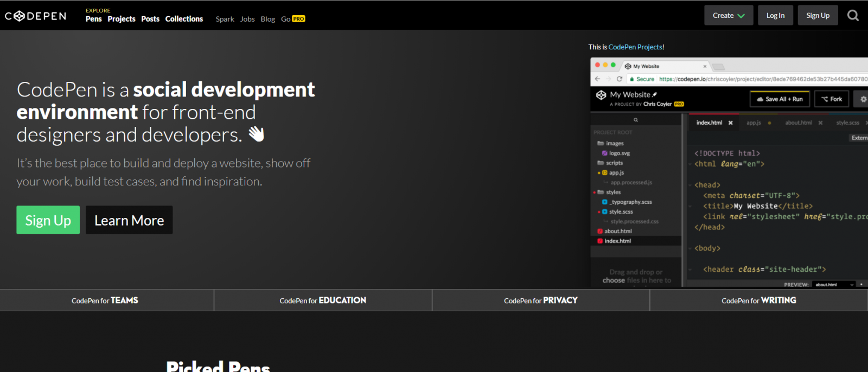Click the Go PRO badge

click(298, 19)
